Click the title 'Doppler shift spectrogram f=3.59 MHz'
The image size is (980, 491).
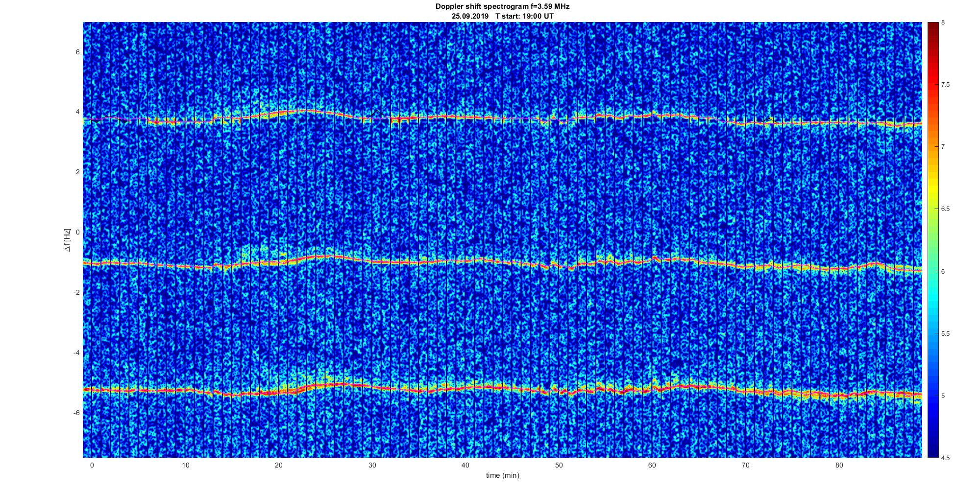502,7
